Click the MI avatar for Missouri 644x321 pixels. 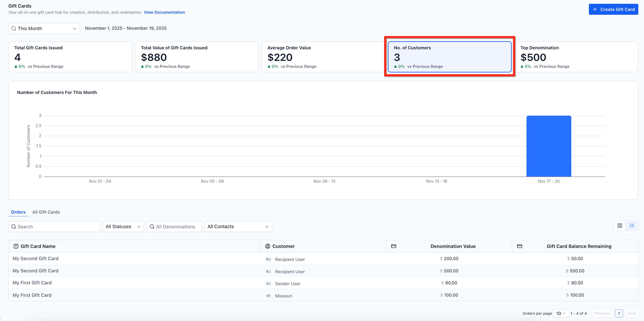268,296
